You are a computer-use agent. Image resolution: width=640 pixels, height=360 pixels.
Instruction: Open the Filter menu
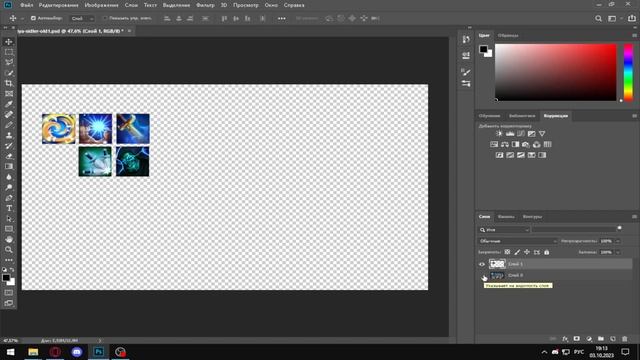pos(205,5)
